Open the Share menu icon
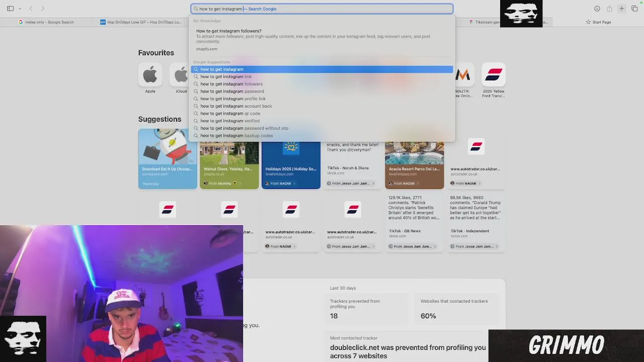Image resolution: width=644 pixels, height=362 pixels. click(609, 9)
